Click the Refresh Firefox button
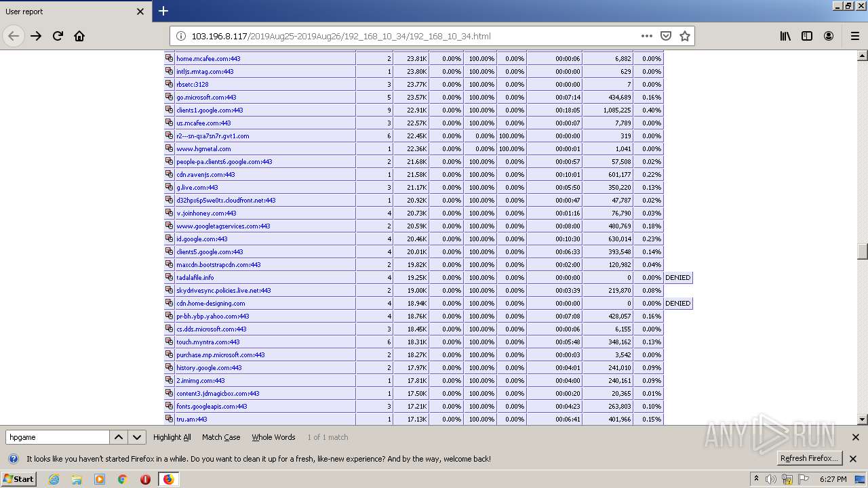 (810, 458)
